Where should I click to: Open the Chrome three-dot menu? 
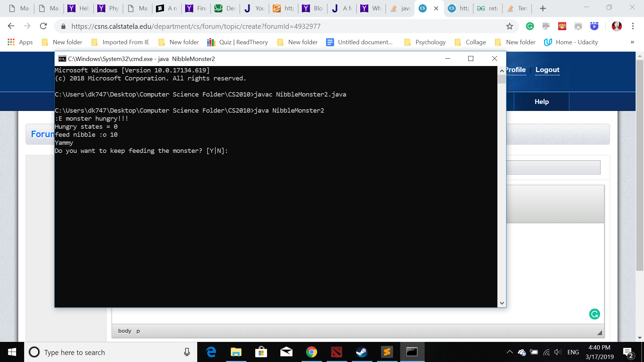(x=633, y=26)
